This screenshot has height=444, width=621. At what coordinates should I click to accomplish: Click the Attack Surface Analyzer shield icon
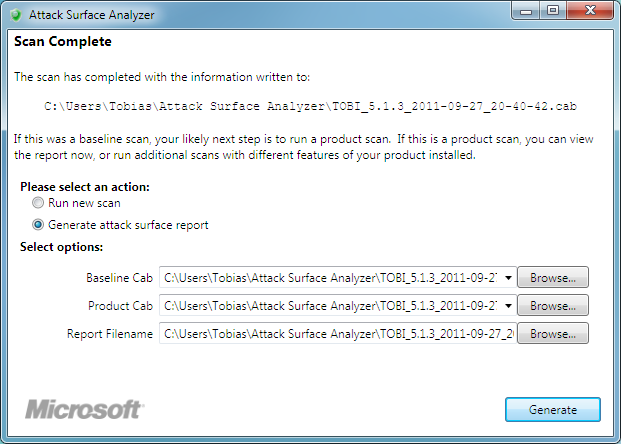point(16,15)
